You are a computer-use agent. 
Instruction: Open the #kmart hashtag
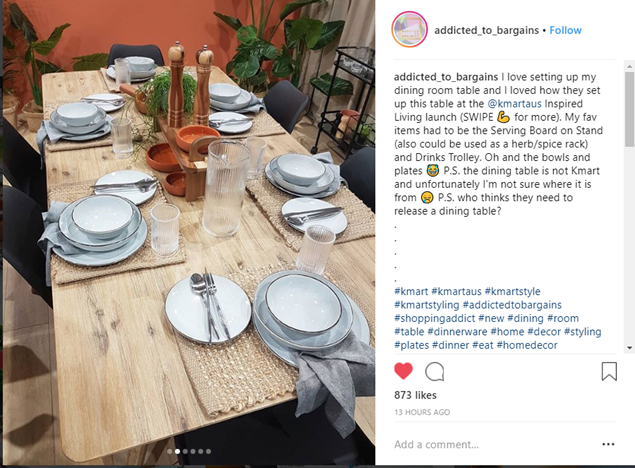click(x=411, y=291)
